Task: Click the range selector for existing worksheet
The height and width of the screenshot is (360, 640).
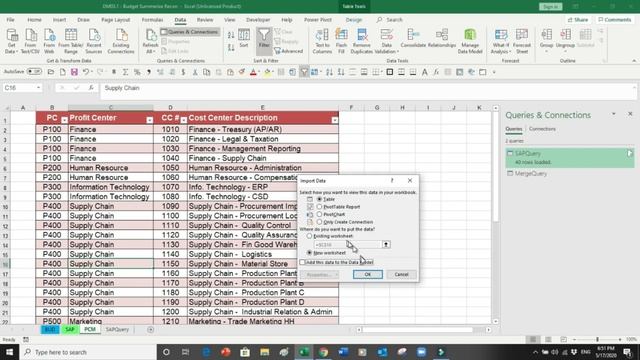Action: click(386, 244)
